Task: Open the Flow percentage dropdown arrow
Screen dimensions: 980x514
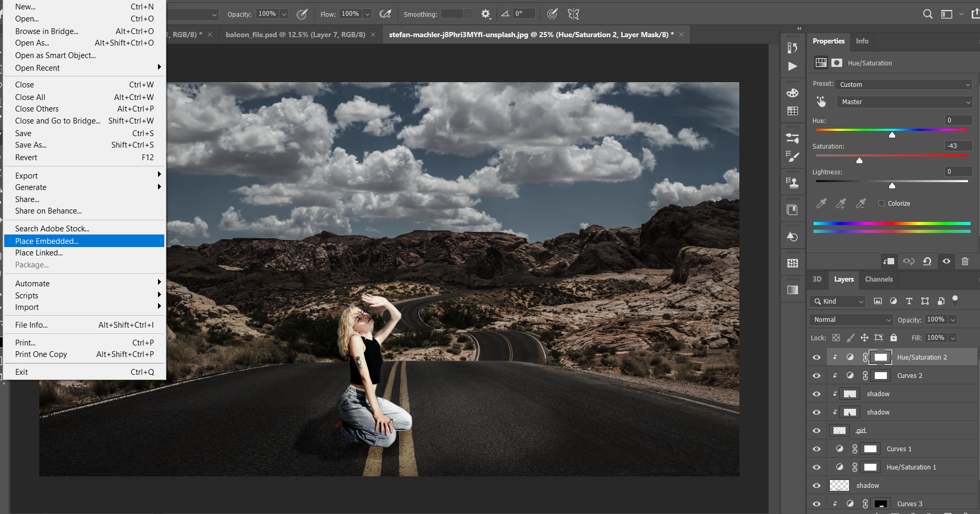Action: 367,14
